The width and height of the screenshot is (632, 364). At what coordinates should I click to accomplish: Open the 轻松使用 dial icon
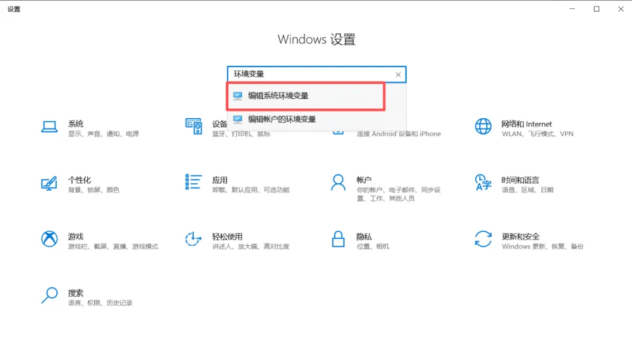click(x=194, y=239)
